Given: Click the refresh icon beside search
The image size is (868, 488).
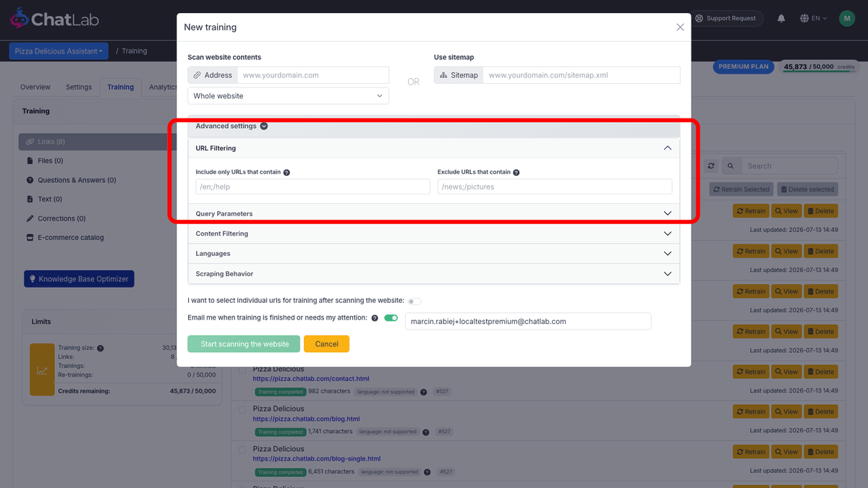Looking at the screenshot, I should click(x=712, y=166).
